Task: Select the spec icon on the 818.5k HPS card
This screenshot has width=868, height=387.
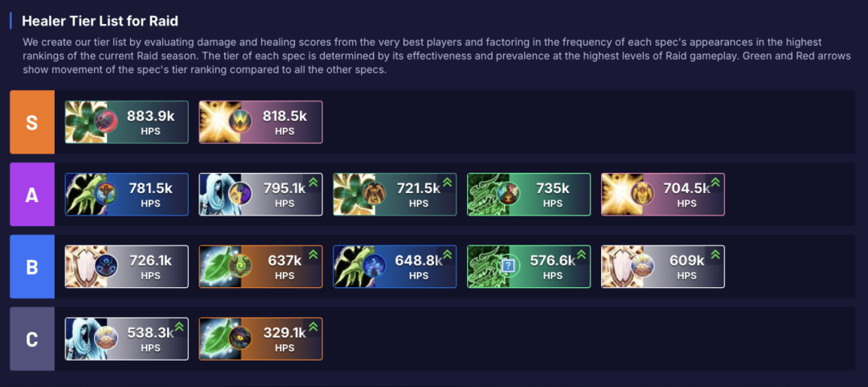Action: click(240, 121)
